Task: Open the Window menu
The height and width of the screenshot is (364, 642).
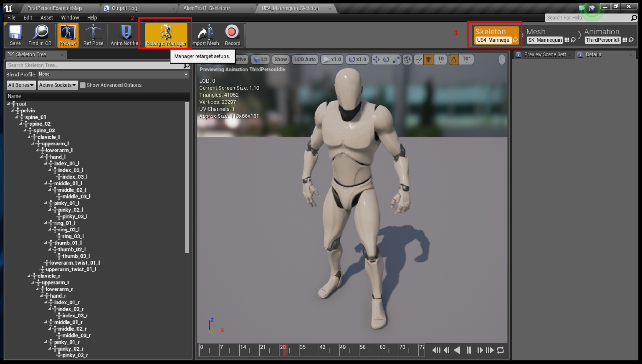Action: click(70, 18)
